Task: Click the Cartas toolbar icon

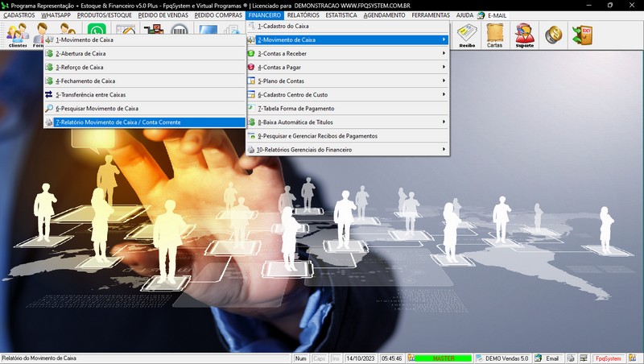Action: coord(495,35)
